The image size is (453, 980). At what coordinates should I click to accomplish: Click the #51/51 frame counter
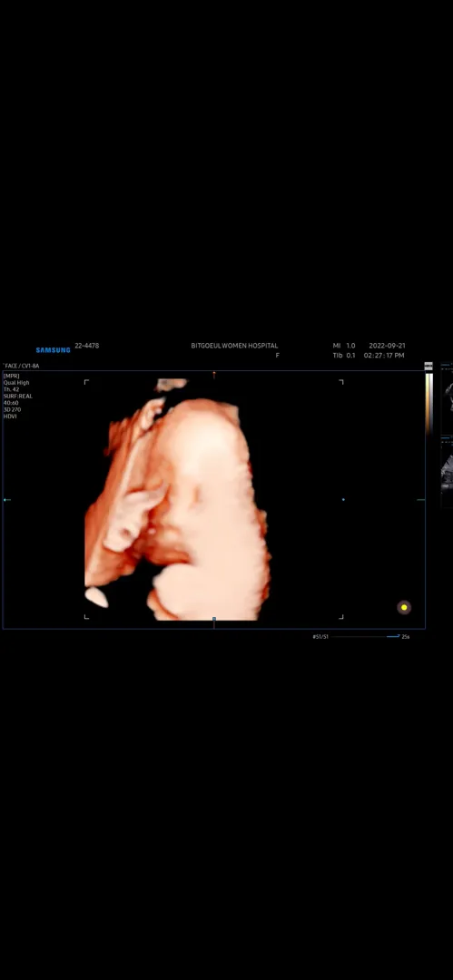320,636
